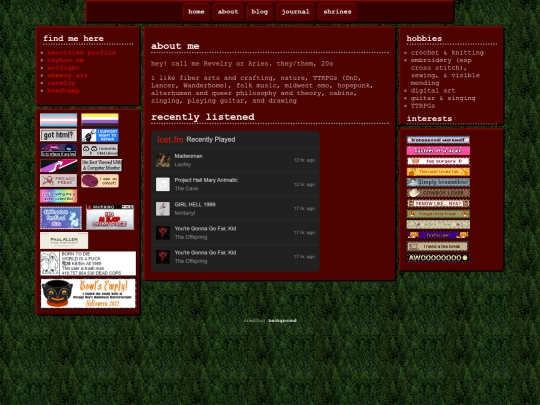Viewport: 540px width, 405px height.
Task: Click the 'digital art' hobby item
Action: [x=433, y=91]
